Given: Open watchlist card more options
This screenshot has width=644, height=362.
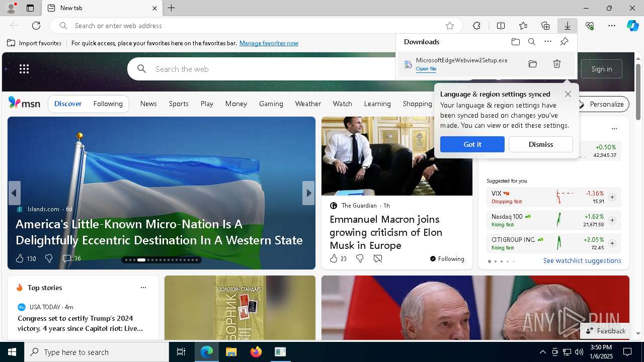Looking at the screenshot, I should click(614, 129).
